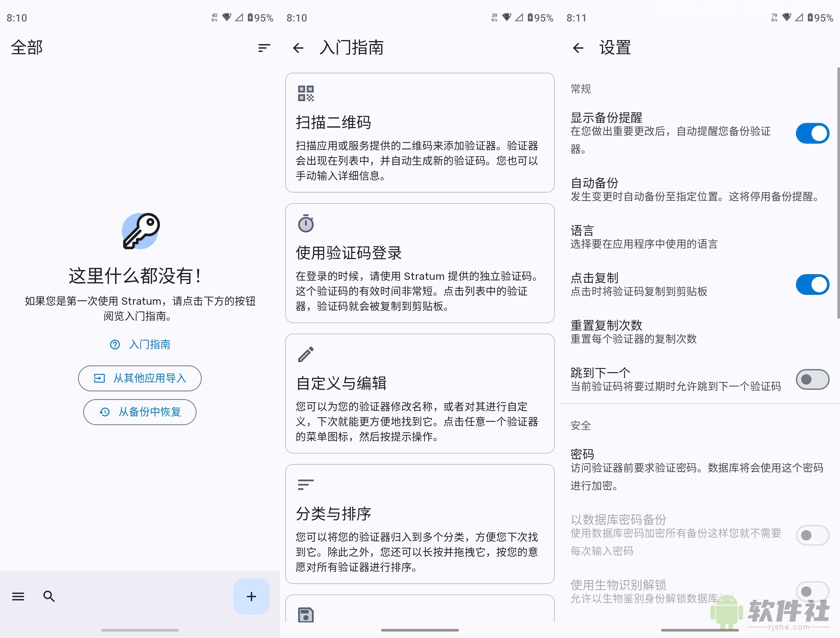Turn off 点击复制 switch
This screenshot has height=638, width=840.
pyautogui.click(x=812, y=284)
